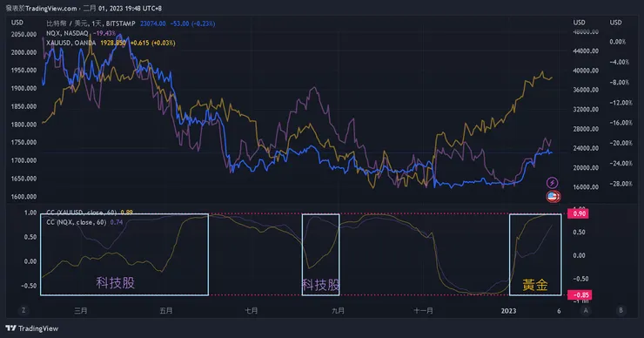Image resolution: width=644 pixels, height=338 pixels.
Task: Click the +0.615 (+0.03%) gold change value
Action: tap(153, 43)
